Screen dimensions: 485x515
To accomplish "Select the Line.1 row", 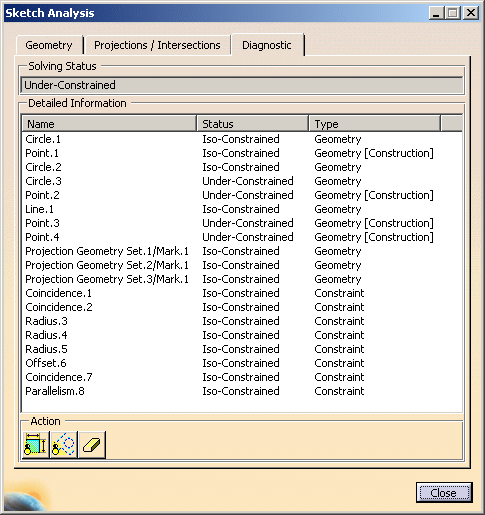I will 242,209.
